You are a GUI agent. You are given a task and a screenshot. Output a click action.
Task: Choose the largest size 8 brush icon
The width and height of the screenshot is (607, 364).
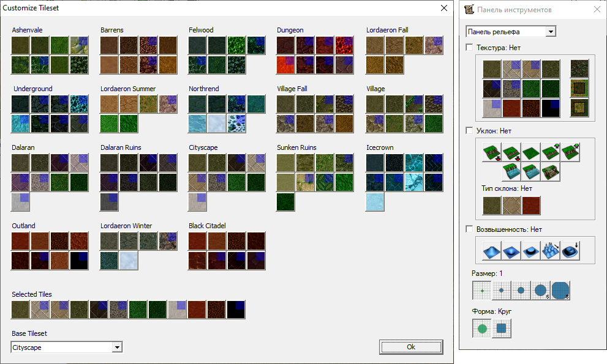click(560, 291)
